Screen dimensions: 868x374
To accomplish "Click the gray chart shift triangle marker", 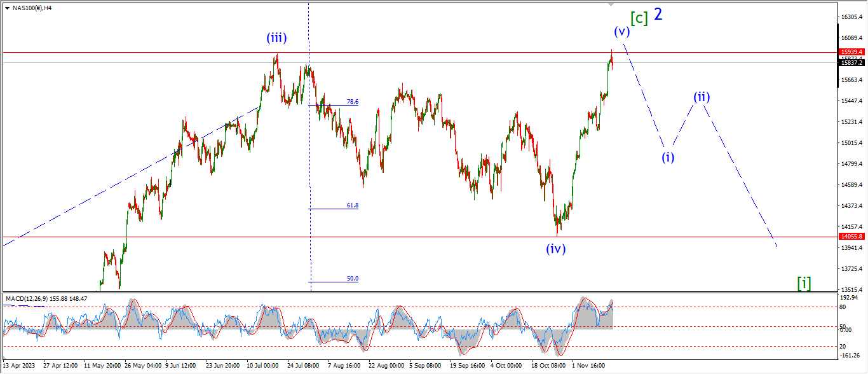I will pos(611,4).
